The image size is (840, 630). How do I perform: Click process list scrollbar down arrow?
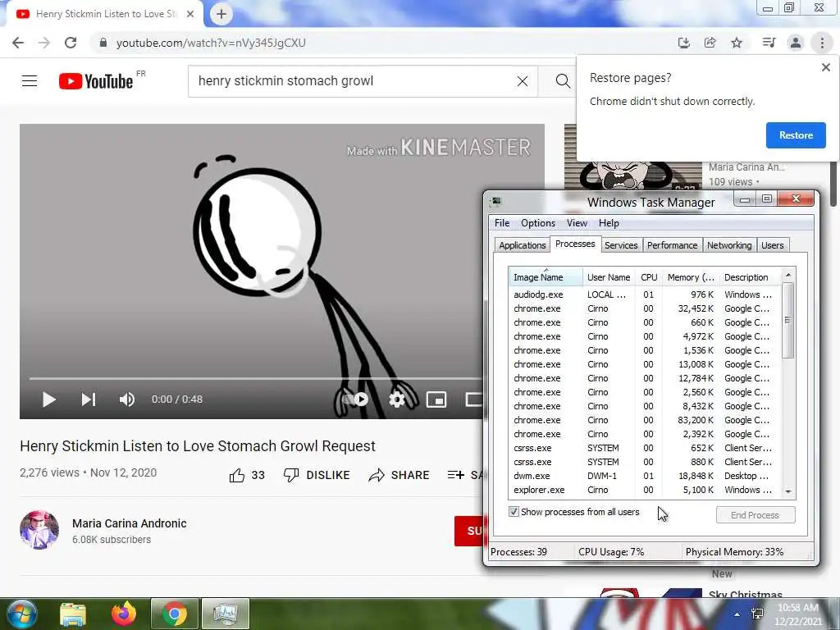(x=788, y=491)
